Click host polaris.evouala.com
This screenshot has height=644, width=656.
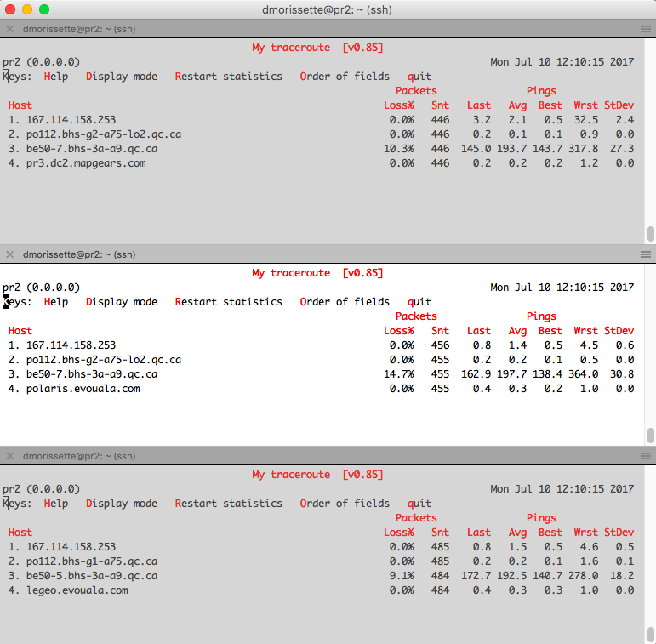coord(83,389)
